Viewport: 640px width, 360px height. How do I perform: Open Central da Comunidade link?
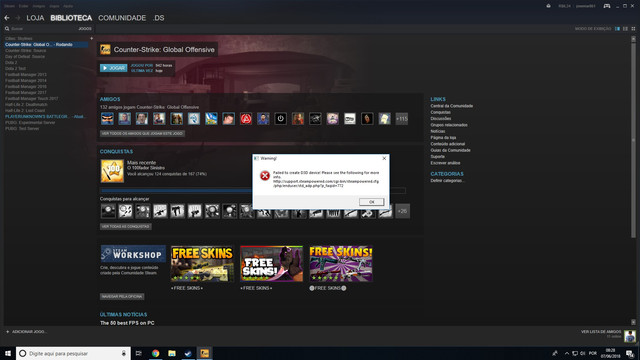point(451,106)
